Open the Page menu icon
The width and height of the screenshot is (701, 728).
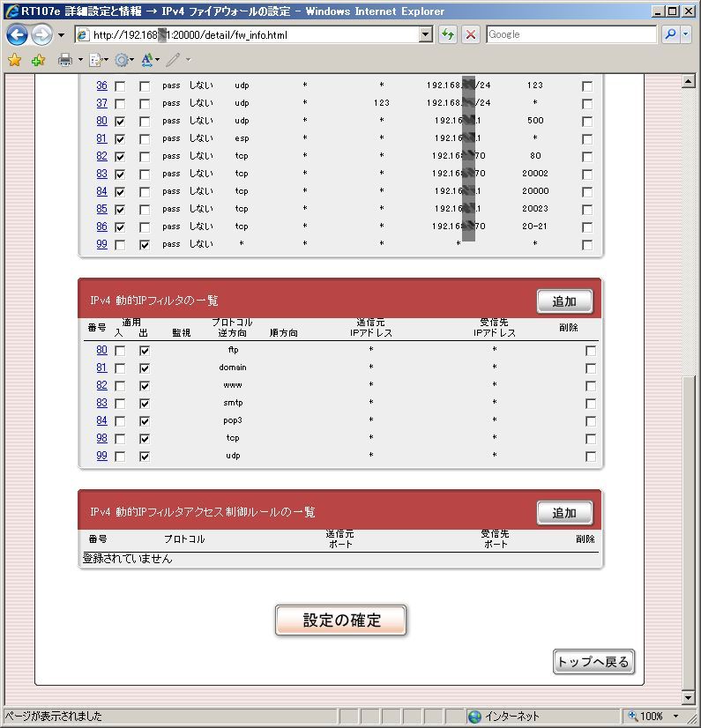pos(96,60)
